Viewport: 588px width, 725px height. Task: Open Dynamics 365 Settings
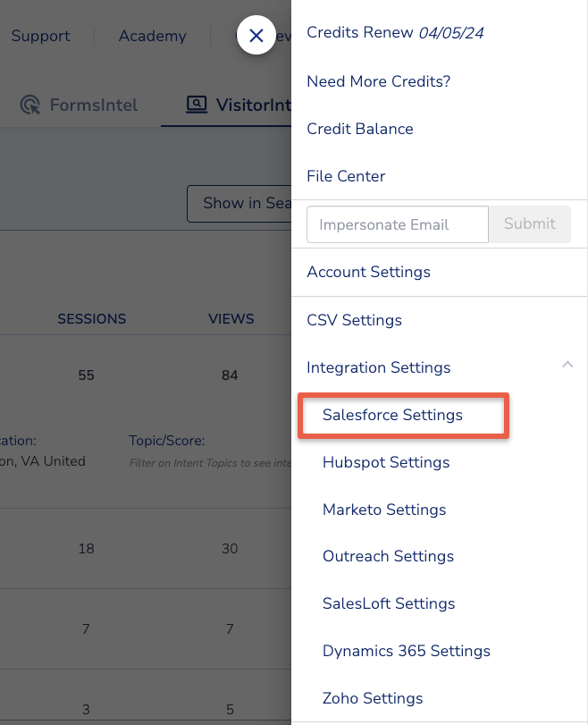pos(406,651)
